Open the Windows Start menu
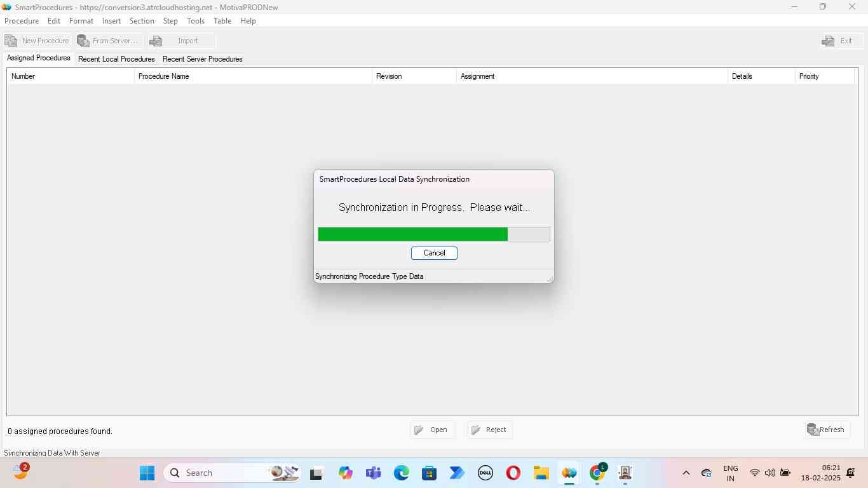This screenshot has width=868, height=488. click(x=147, y=473)
